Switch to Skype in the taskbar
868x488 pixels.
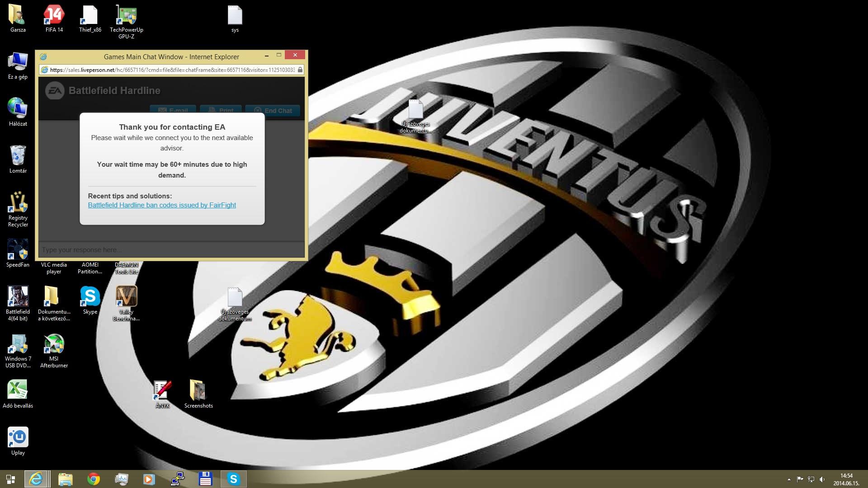click(x=234, y=479)
